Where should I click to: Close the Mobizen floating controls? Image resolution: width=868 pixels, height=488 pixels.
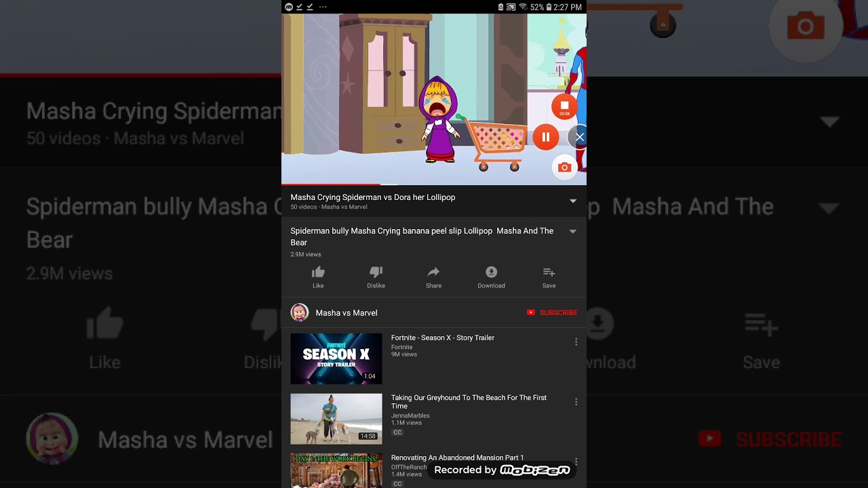tap(579, 137)
